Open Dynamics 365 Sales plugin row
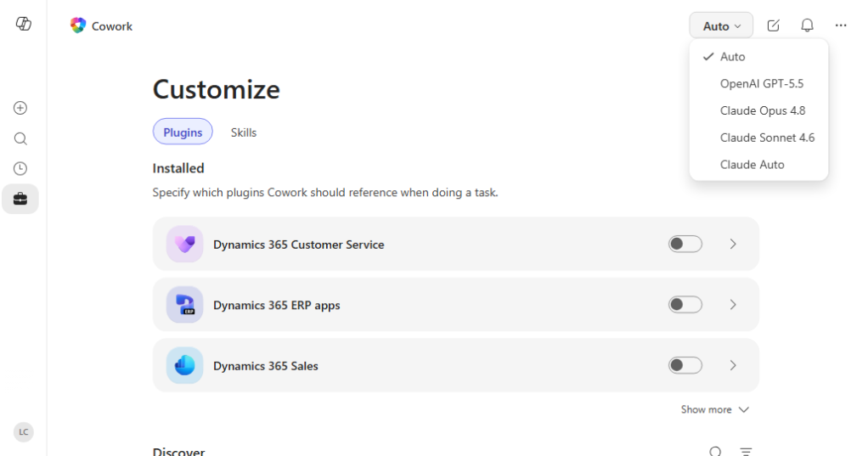This screenshot has width=868, height=456. click(x=455, y=365)
